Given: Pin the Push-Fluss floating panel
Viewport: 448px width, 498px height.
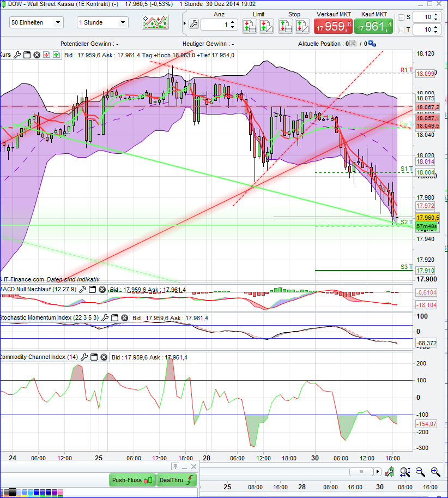Looking at the screenshot, I should click(x=175, y=466).
